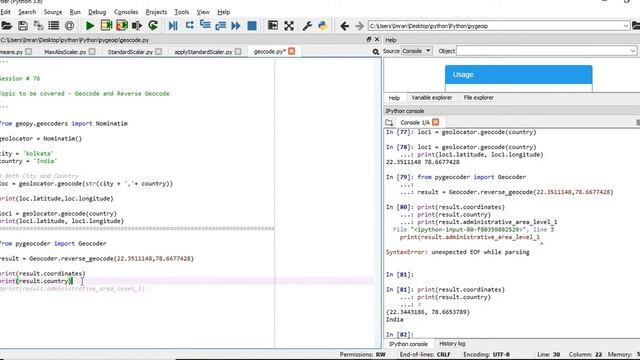Select the Console 1/A tab
640x360 pixels.
tap(414, 122)
